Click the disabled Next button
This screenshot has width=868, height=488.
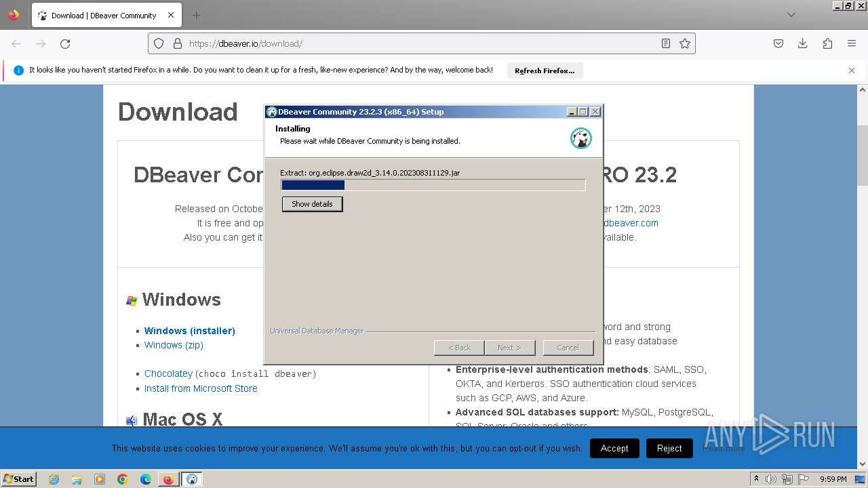(x=509, y=348)
